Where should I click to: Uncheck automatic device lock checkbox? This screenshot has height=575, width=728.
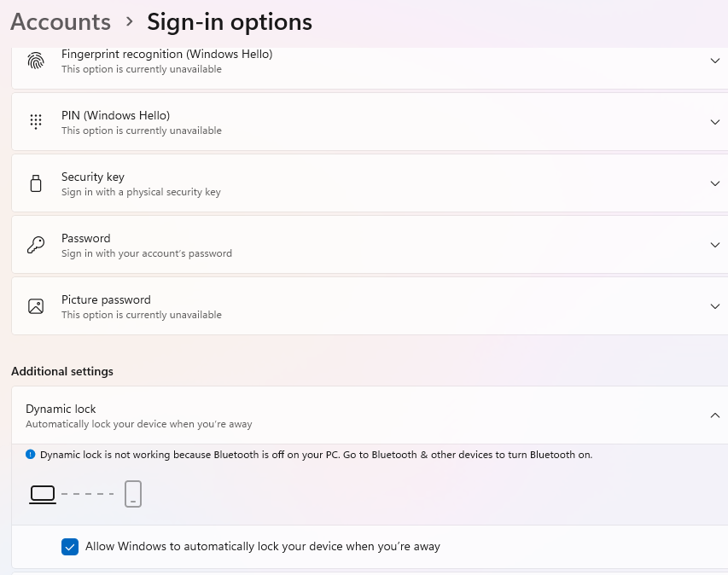pyautogui.click(x=70, y=547)
